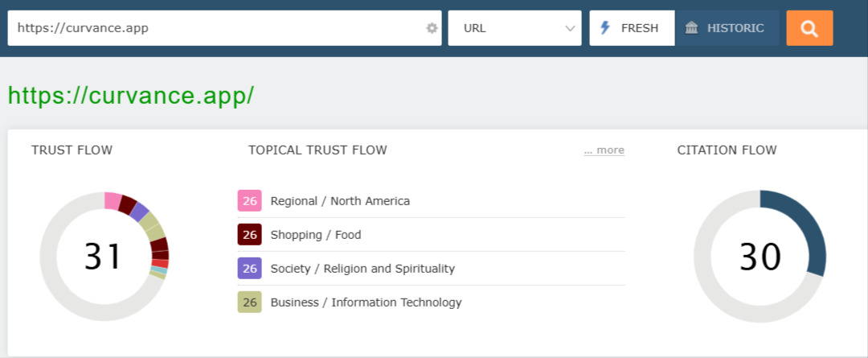Select Society / Religion and Spirituality topic
The width and height of the screenshot is (868, 358).
(x=362, y=269)
